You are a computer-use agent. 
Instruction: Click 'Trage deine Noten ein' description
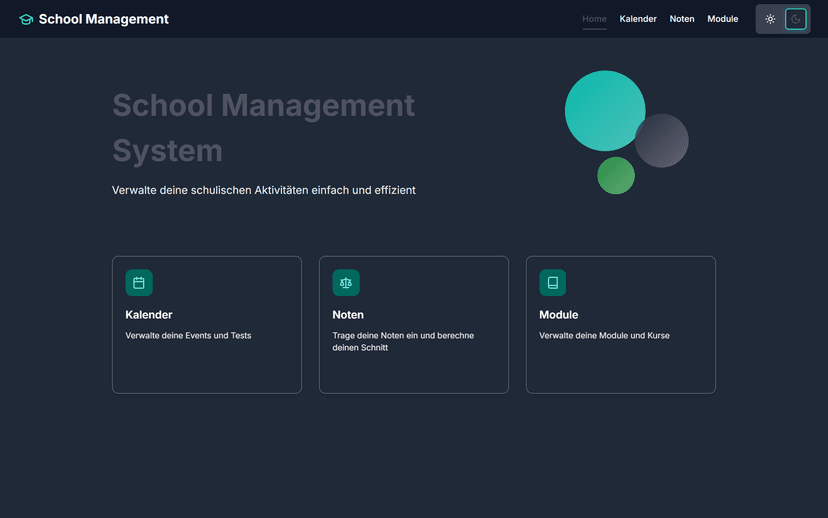tap(403, 341)
